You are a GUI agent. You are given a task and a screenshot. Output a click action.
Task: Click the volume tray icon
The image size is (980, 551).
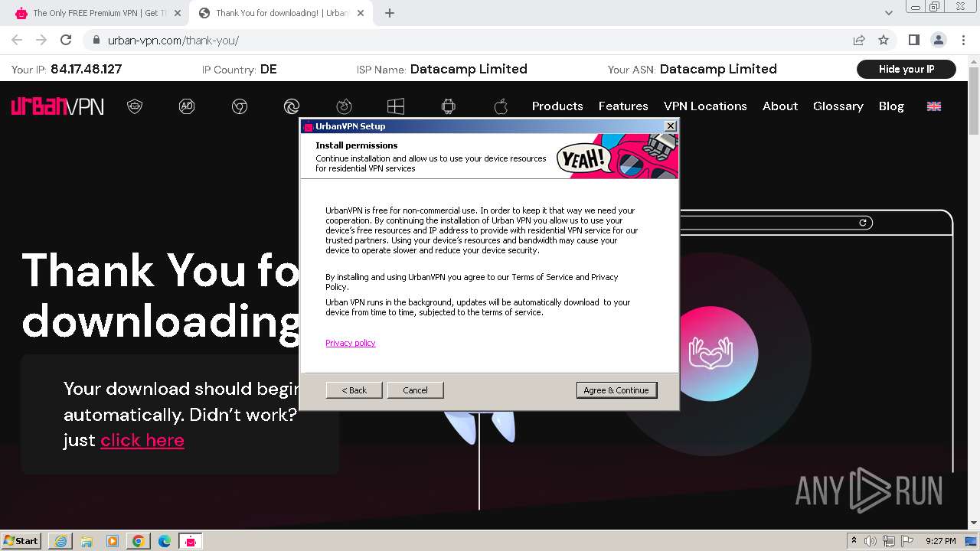click(871, 541)
